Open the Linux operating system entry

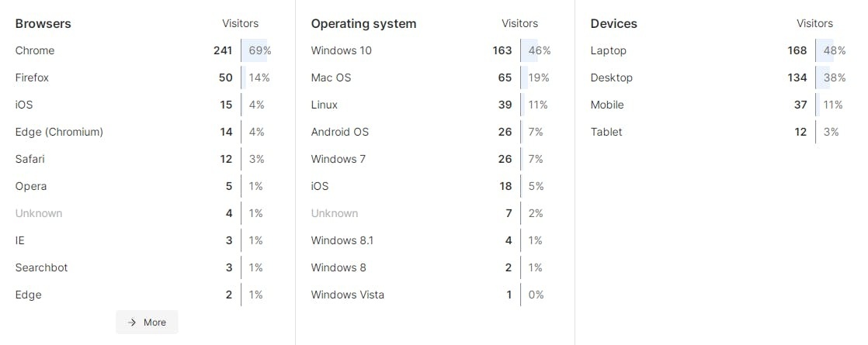(431, 105)
